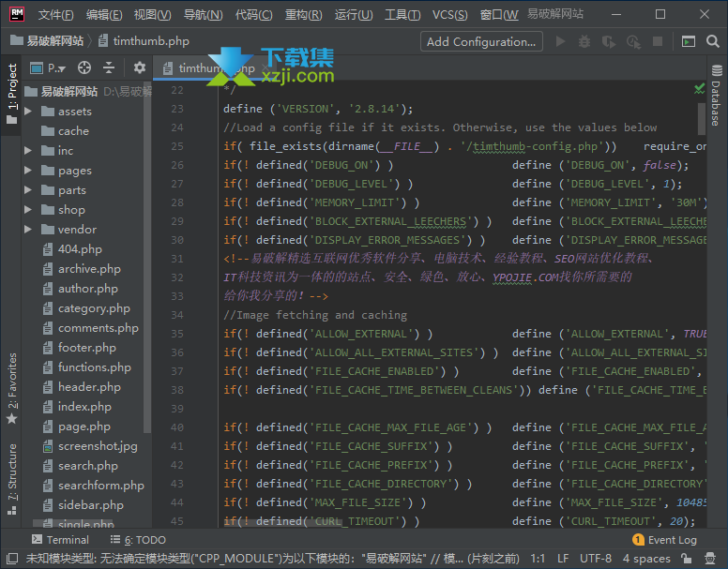Open indent 4 spaces selector
Image resolution: width=728 pixels, height=569 pixels.
(646, 559)
